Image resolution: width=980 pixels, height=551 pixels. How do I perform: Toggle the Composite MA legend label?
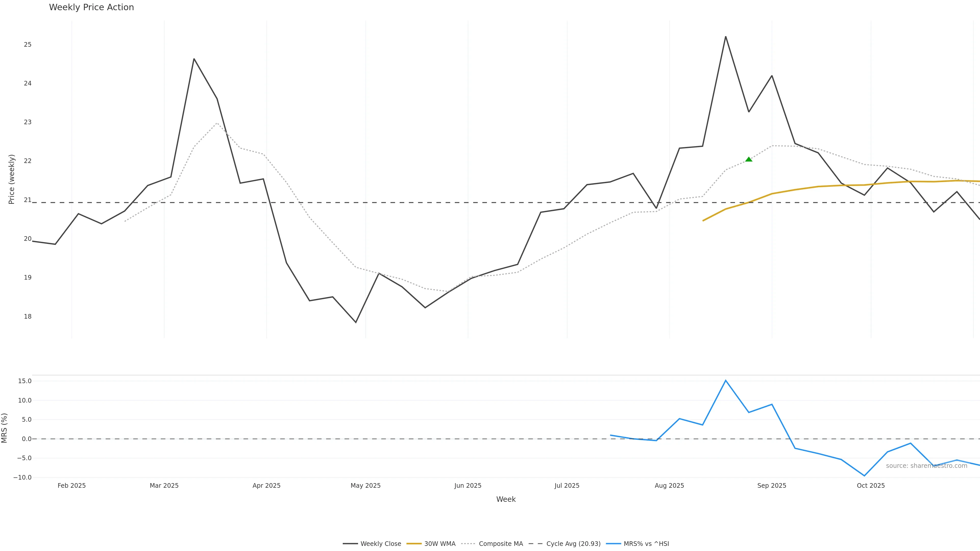tap(501, 544)
